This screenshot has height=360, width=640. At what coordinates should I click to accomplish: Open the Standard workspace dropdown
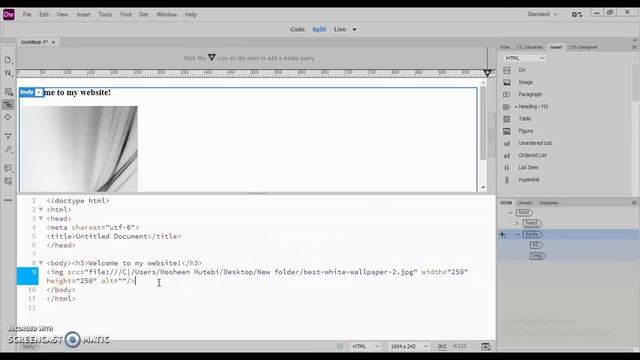(542, 14)
